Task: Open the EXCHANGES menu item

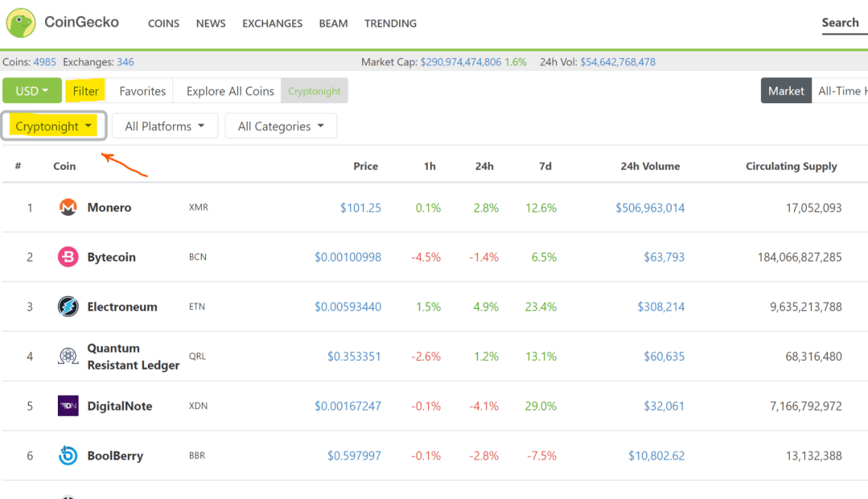Action: point(272,23)
